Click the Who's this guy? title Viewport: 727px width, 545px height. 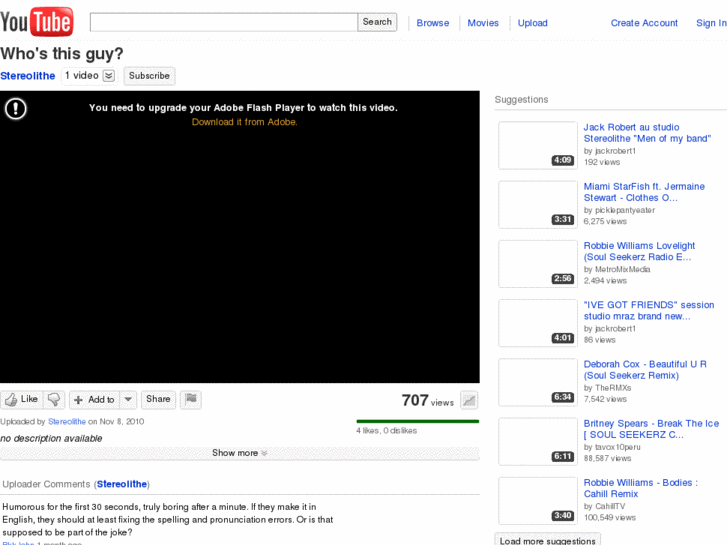click(x=62, y=54)
